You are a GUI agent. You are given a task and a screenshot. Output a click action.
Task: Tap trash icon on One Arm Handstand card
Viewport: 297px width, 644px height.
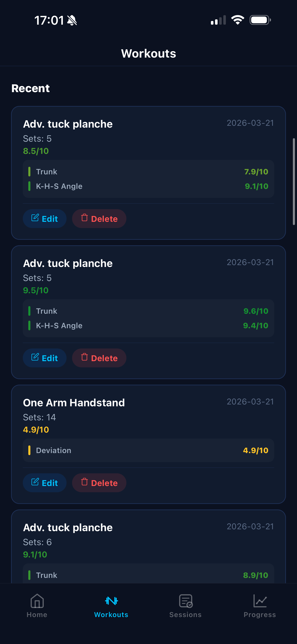(x=84, y=482)
